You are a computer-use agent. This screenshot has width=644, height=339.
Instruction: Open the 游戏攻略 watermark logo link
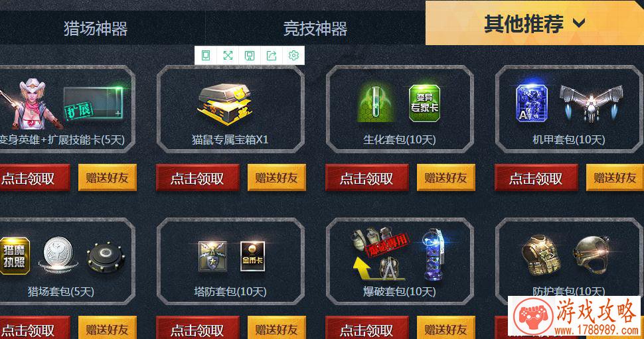click(x=574, y=316)
